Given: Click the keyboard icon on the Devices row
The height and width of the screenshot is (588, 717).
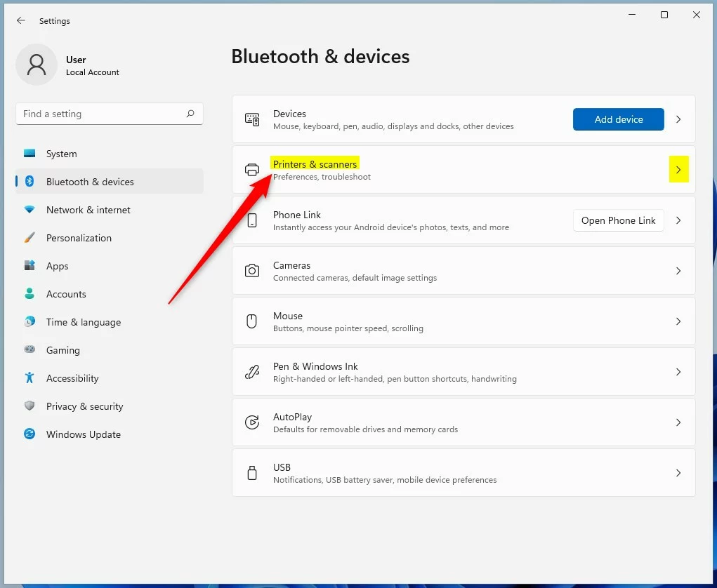Looking at the screenshot, I should pyautogui.click(x=252, y=119).
